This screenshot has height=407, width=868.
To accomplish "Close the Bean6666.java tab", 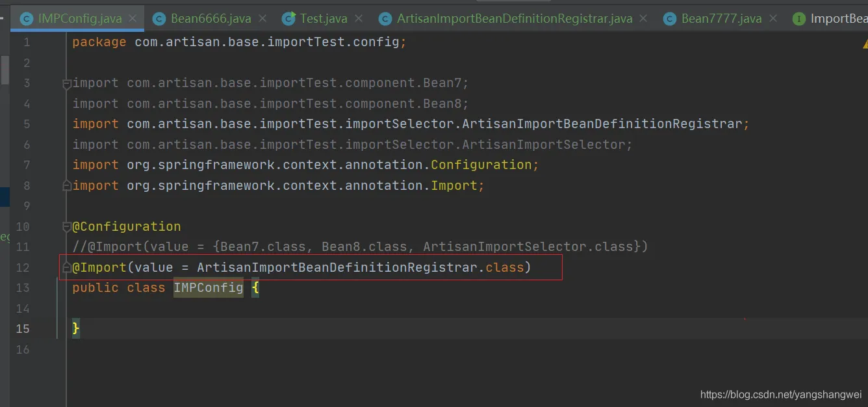I will coord(262,19).
